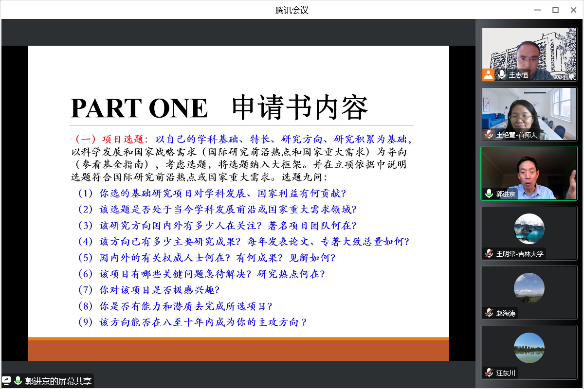This screenshot has width=584, height=389.
Task: Click the green active mic icon on speaking participant
Action: tap(489, 194)
